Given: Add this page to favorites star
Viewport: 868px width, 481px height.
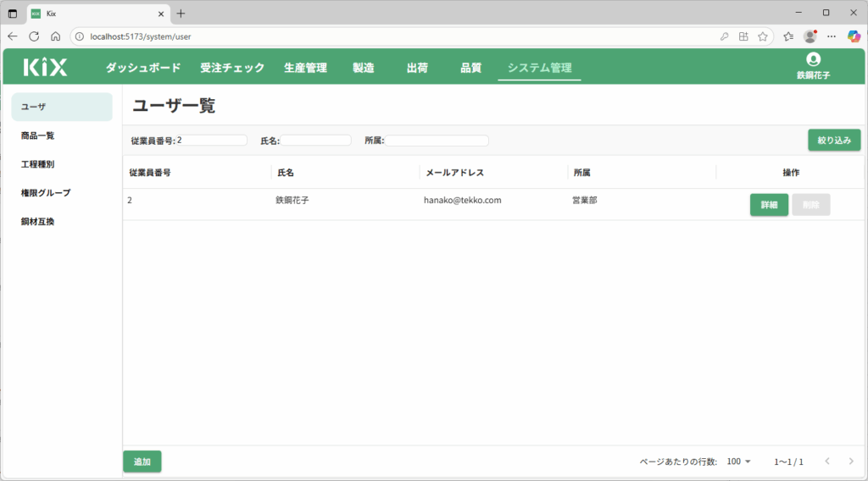Looking at the screenshot, I should pos(763,36).
